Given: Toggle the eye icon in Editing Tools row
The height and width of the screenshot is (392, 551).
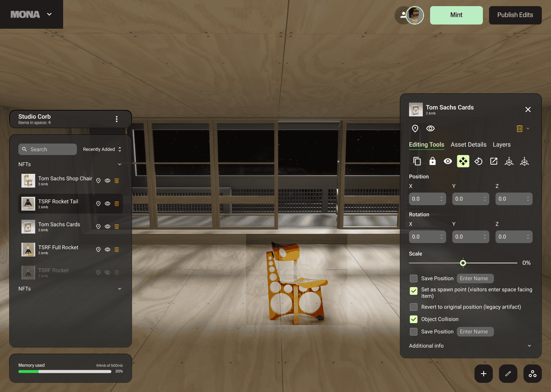Looking at the screenshot, I should (448, 162).
